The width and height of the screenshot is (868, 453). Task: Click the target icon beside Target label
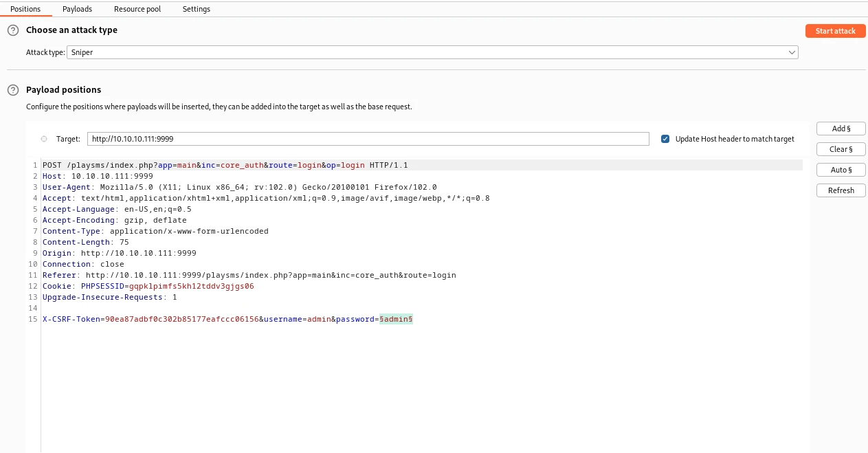click(44, 139)
